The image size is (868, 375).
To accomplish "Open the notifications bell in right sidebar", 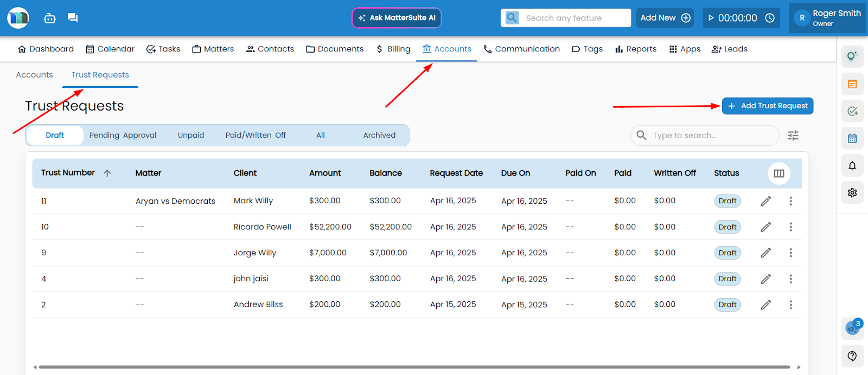I will click(x=852, y=166).
